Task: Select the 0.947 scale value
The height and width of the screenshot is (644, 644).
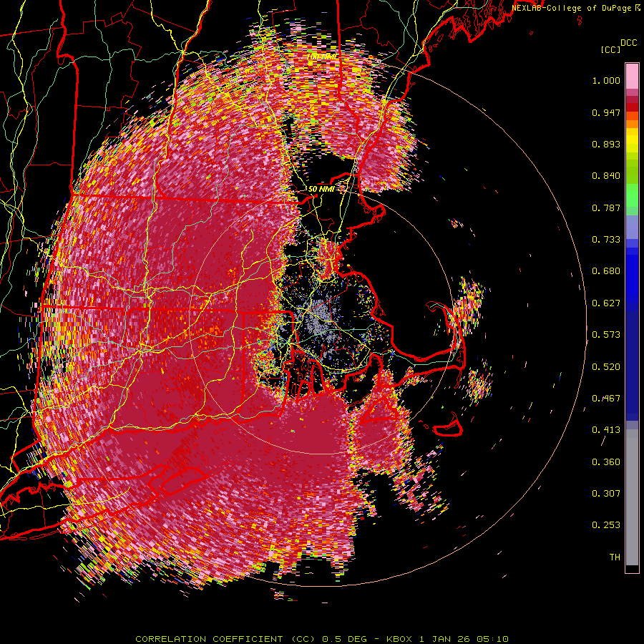Action: coord(606,112)
